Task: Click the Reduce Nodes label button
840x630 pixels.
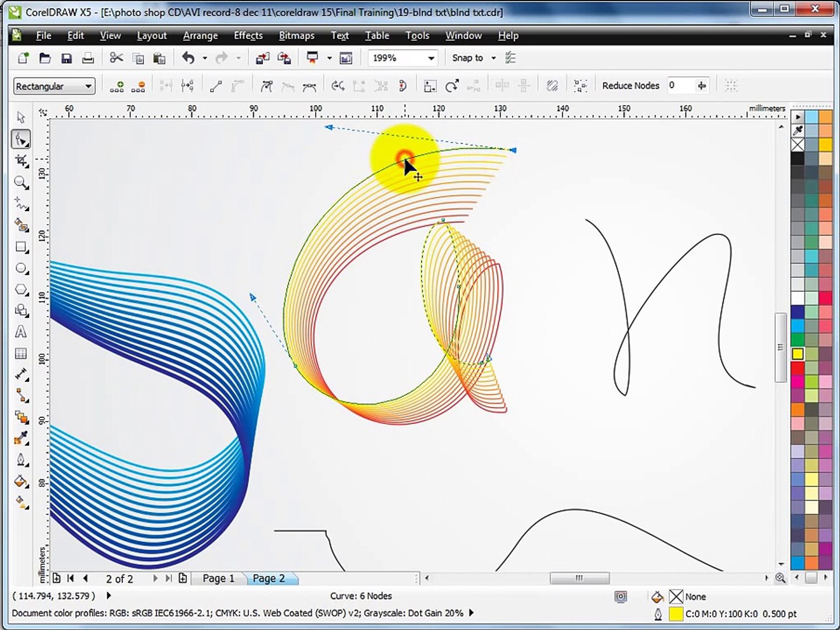Action: (x=630, y=86)
